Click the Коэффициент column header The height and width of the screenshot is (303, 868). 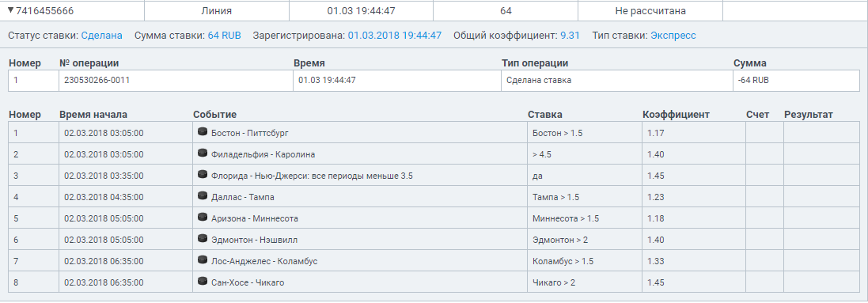676,115
